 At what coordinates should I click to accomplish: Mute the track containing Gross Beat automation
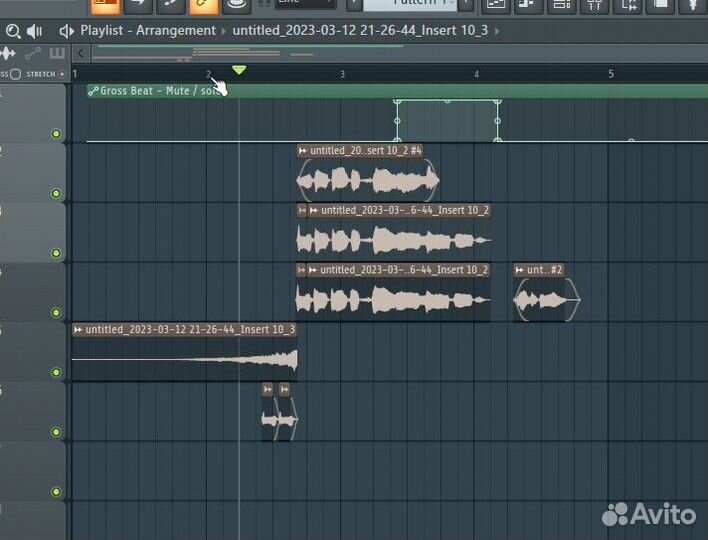point(56,134)
